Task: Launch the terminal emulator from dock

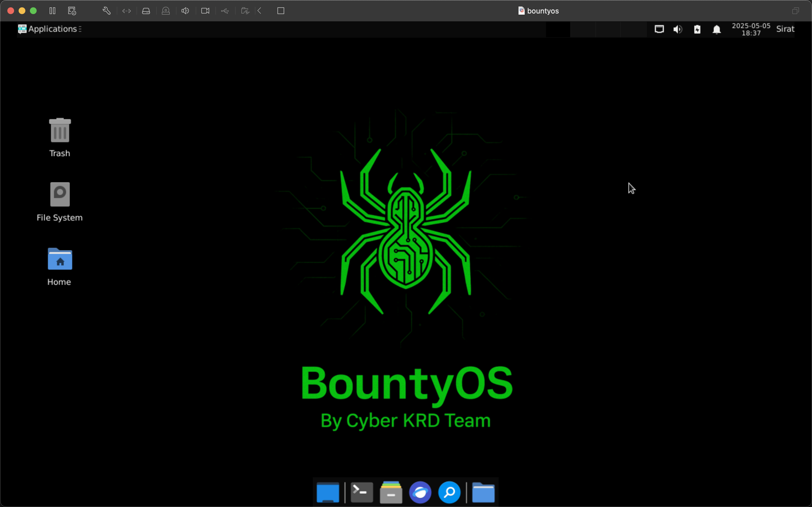Action: [362, 492]
